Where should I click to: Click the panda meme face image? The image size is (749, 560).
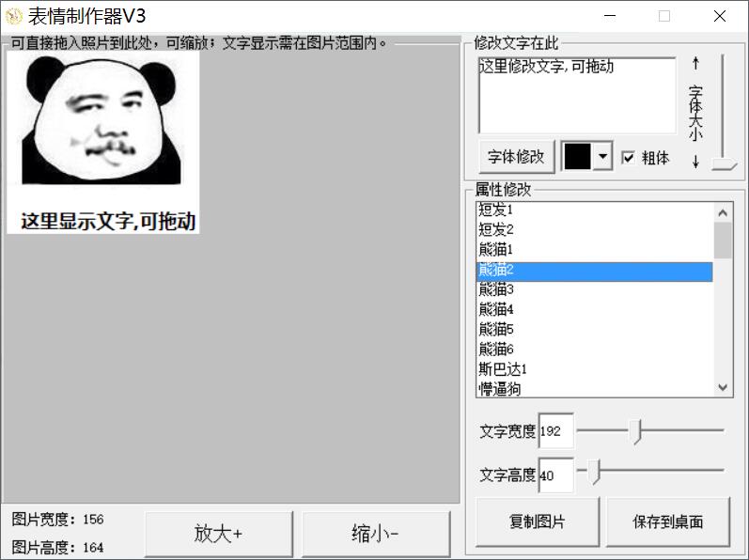pyautogui.click(x=101, y=120)
